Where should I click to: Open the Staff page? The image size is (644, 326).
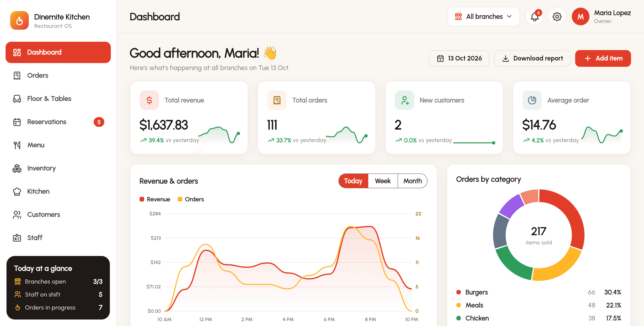(58, 238)
